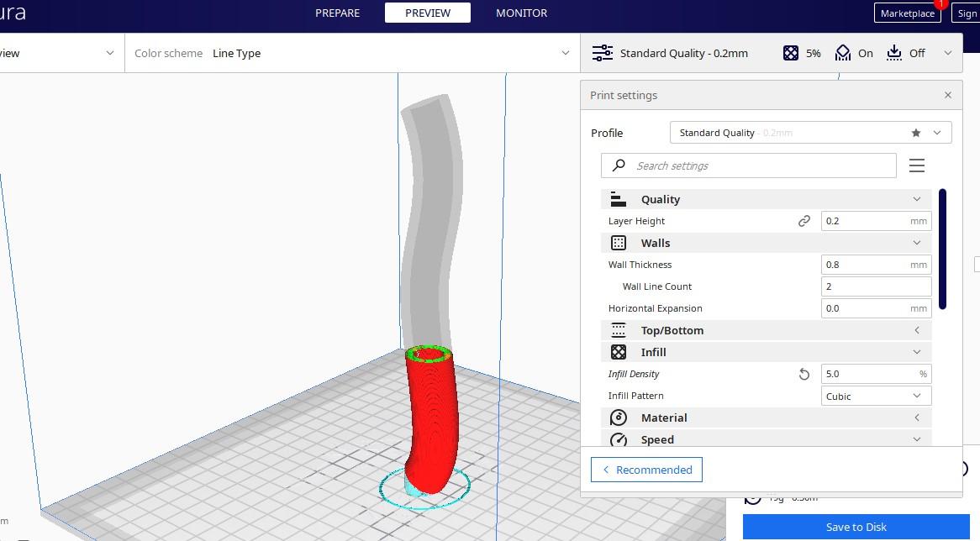Viewport: 980px width, 541px height.
Task: Click the print settings vertical scrollbar
Action: coord(942,249)
